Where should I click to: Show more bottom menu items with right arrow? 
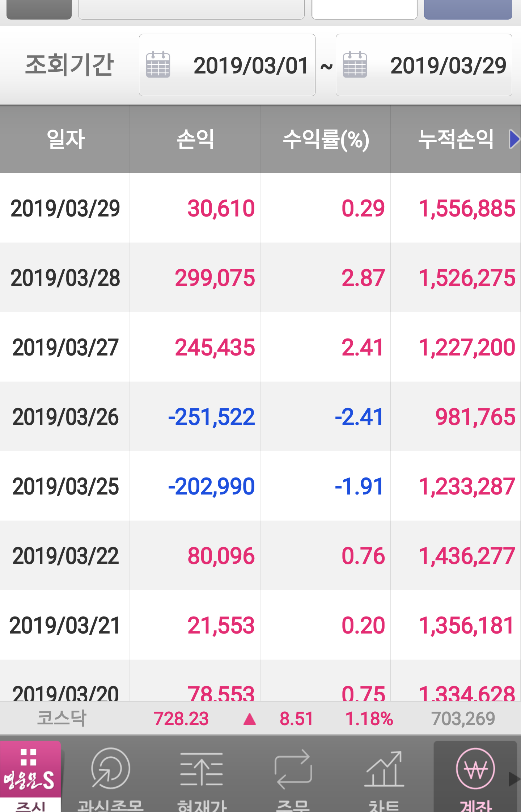click(514, 779)
